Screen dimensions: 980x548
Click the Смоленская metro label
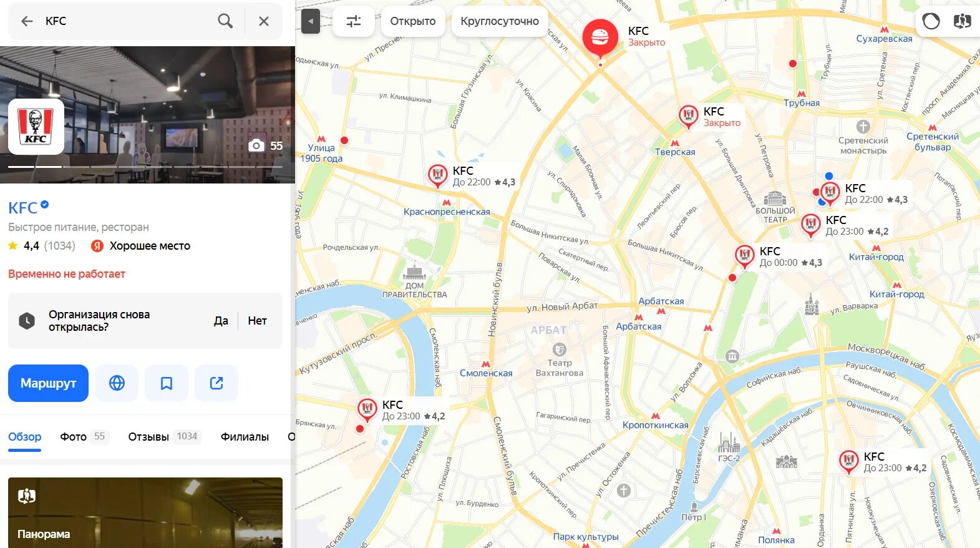click(486, 373)
